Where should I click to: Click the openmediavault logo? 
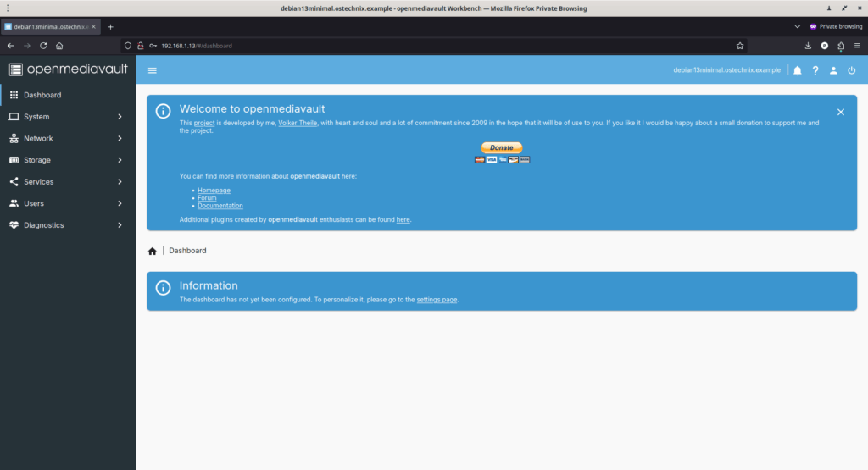tap(68, 69)
